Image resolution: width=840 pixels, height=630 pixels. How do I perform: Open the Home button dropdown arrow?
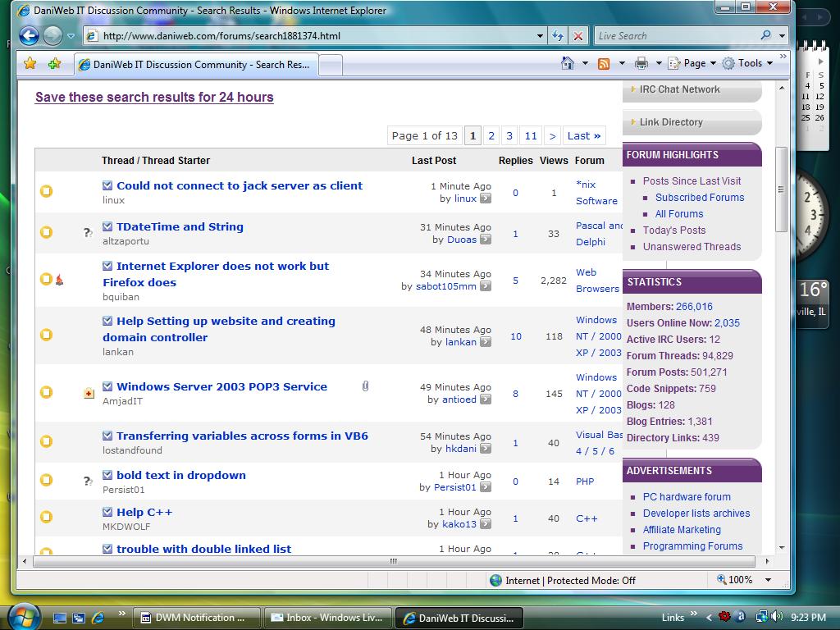[x=585, y=63]
